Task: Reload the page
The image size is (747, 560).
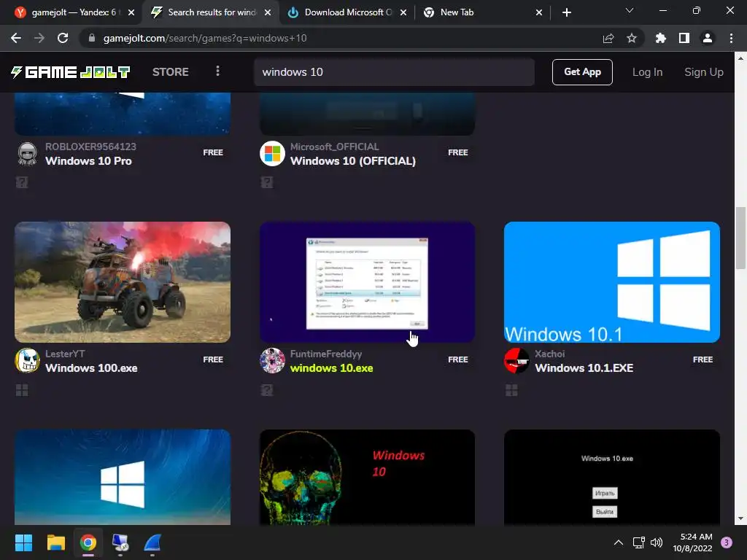Action: pos(63,38)
